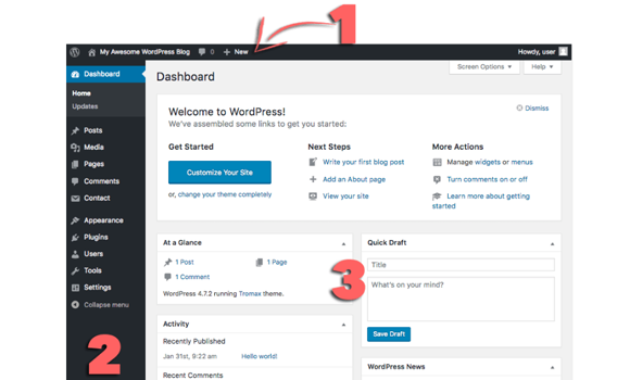
Task: Open the menus link in More Actions
Action: tap(522, 162)
